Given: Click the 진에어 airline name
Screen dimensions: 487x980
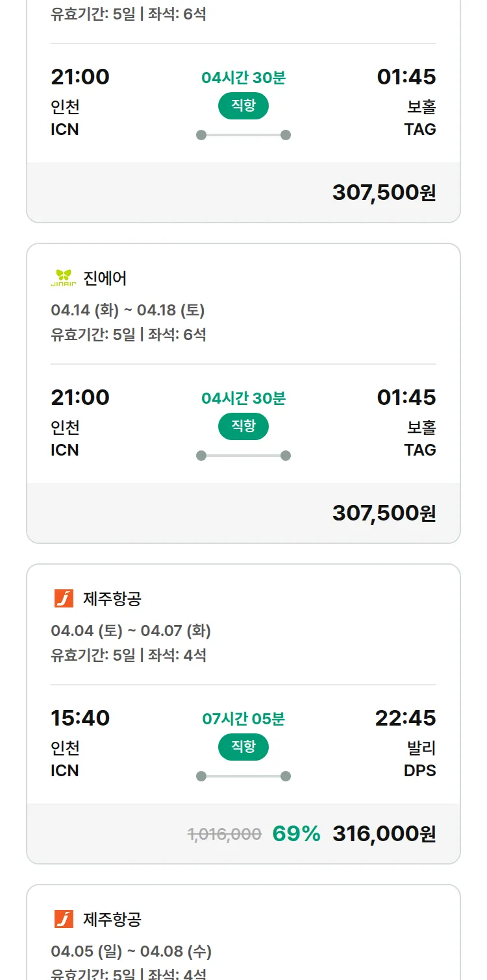Looking at the screenshot, I should point(105,278).
